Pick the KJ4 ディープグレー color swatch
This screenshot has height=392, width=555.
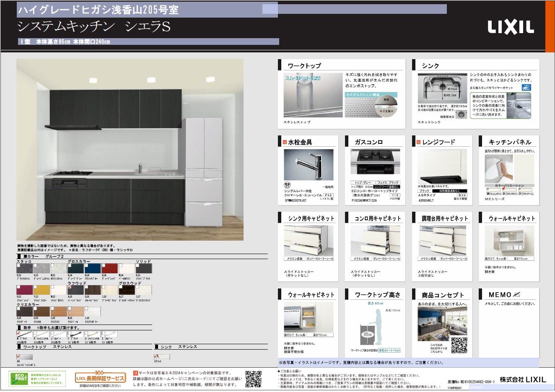[75, 269]
